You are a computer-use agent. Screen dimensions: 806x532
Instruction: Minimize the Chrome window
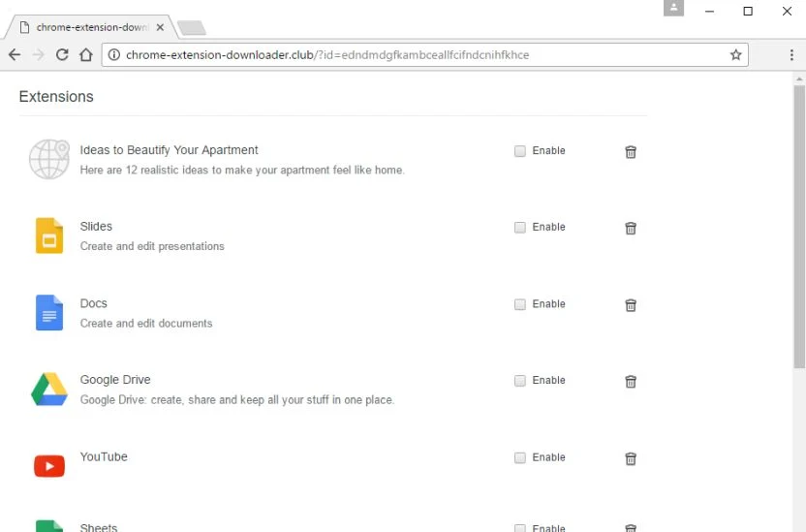click(x=709, y=11)
